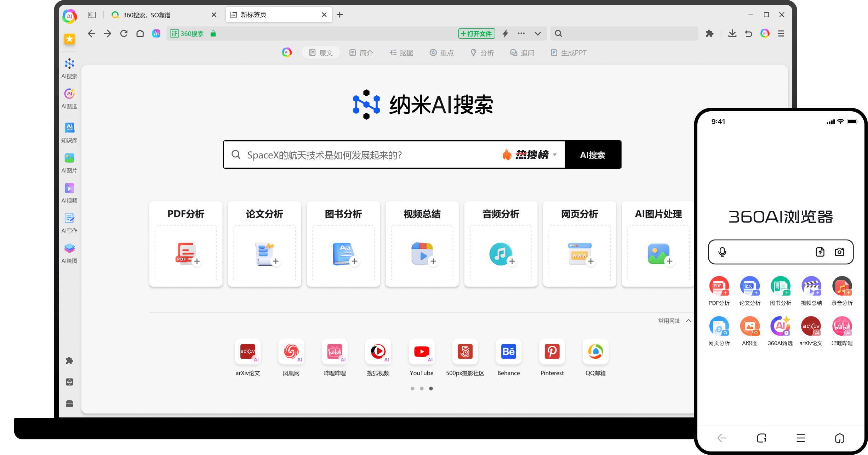The width and height of the screenshot is (868, 455).
Task: Open extensions puzzle icon at sidebar bottom
Action: 69,361
